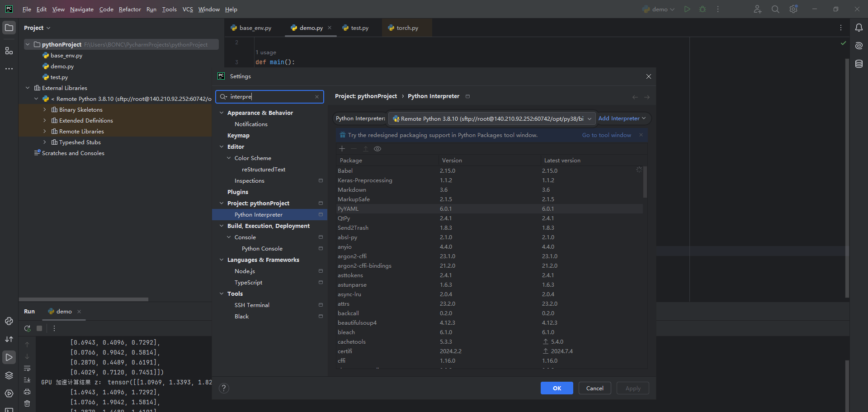The height and width of the screenshot is (412, 868).
Task: Open the Notifications bell icon
Action: (x=859, y=28)
